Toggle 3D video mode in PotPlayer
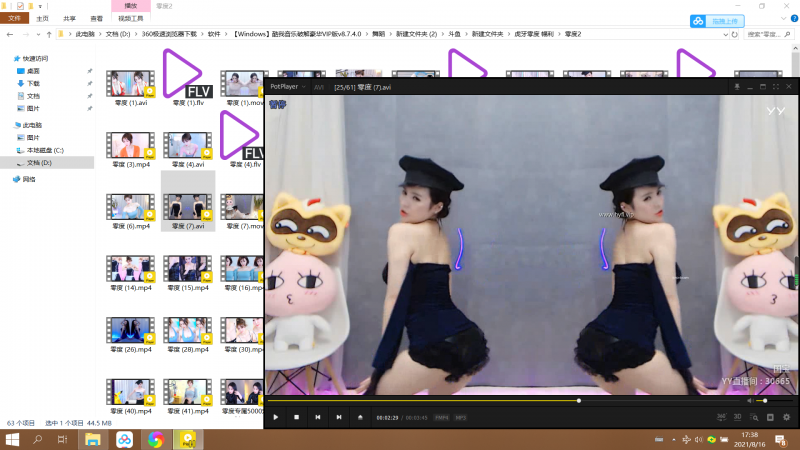 (737, 417)
